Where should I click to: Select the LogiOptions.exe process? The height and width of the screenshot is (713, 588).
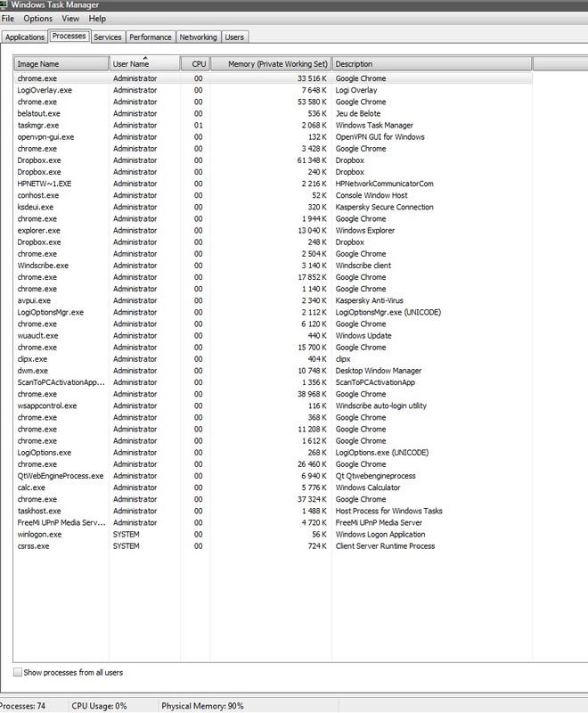(273, 453)
